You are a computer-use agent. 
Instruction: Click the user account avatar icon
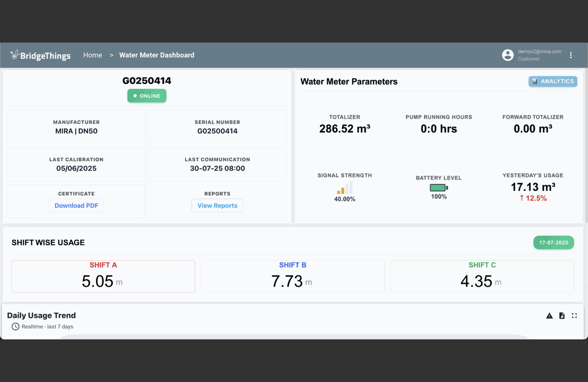pos(507,55)
